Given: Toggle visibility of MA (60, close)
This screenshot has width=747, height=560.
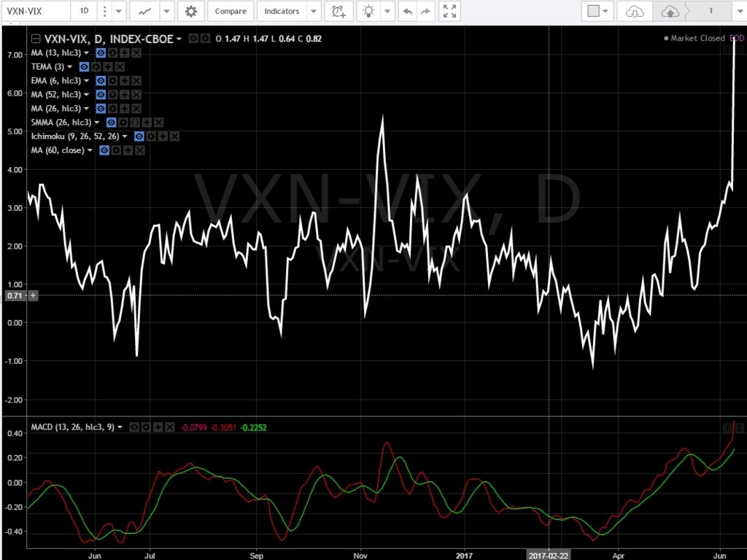Looking at the screenshot, I should (104, 150).
